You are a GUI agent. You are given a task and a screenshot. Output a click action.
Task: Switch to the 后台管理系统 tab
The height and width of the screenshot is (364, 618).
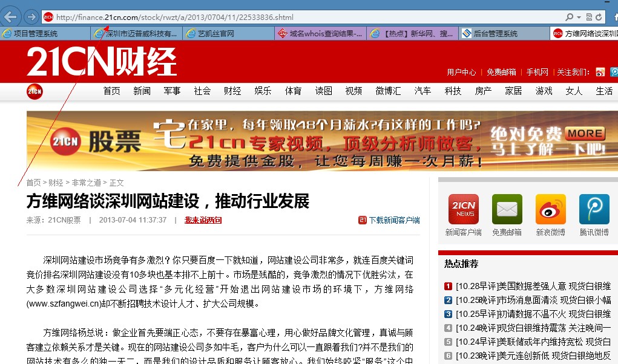coord(502,34)
